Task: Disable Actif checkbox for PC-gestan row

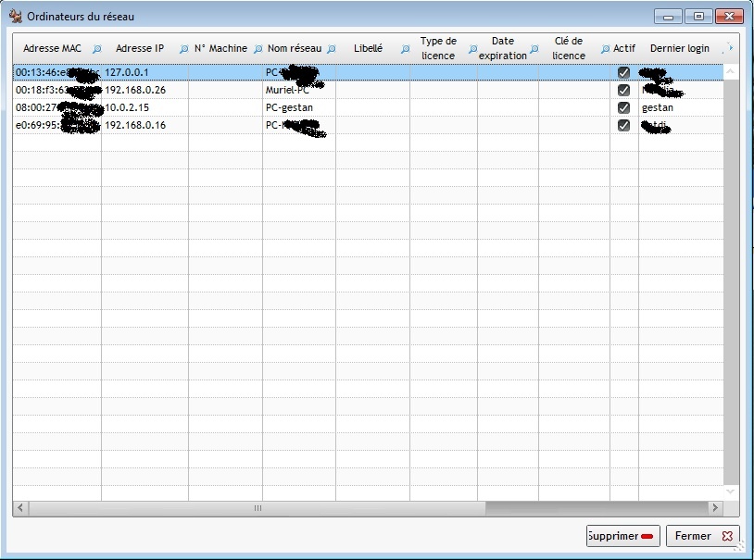Action: 623,107
